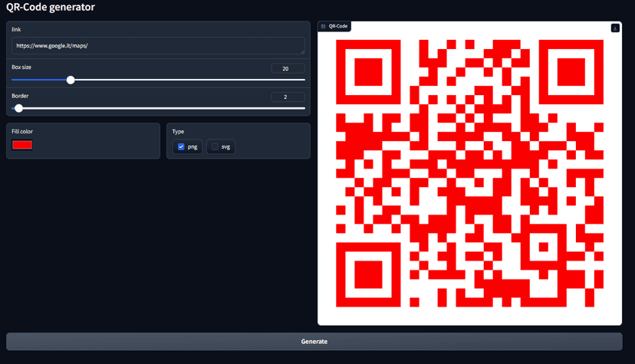Open the red Fill color swatch
The height and width of the screenshot is (364, 635).
click(x=22, y=145)
